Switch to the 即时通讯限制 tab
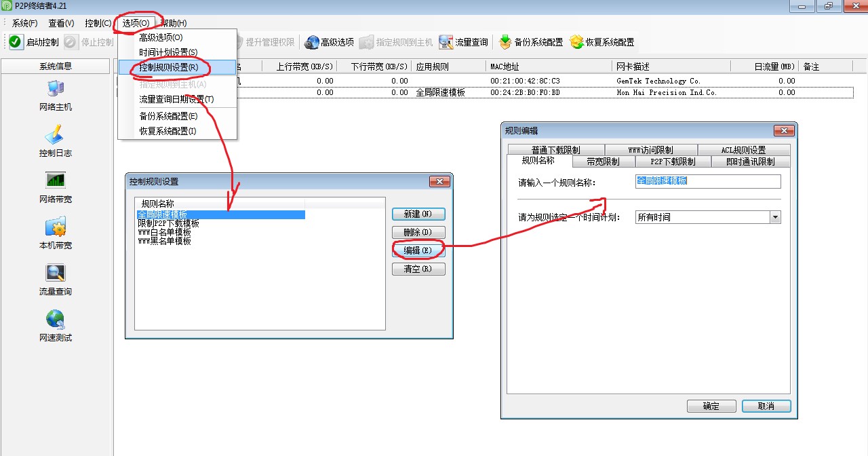Image resolution: width=868 pixels, height=456 pixels. click(751, 161)
